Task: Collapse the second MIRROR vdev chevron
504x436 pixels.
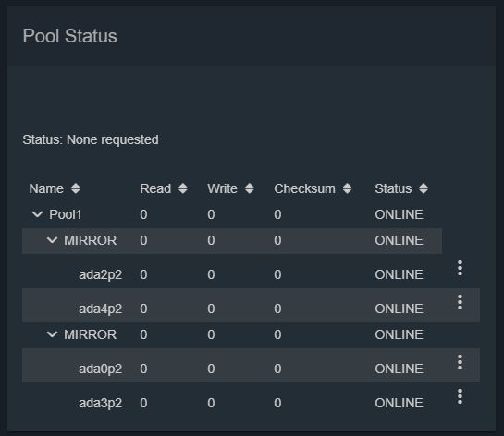Action: [x=53, y=334]
